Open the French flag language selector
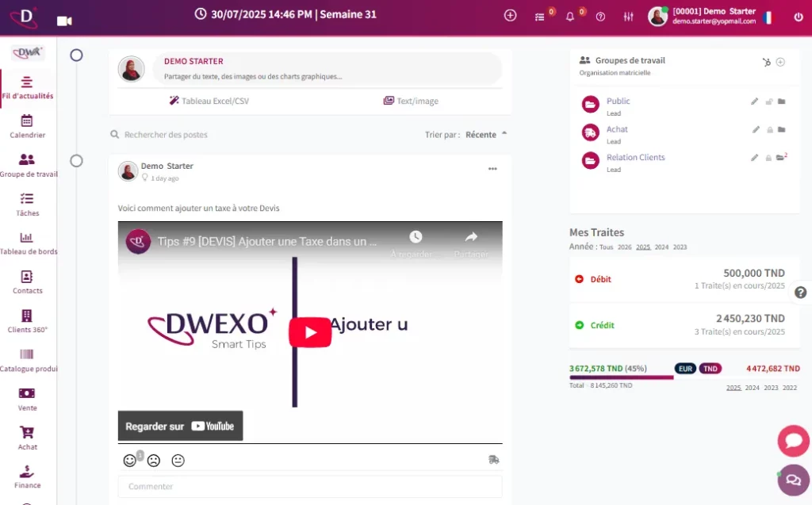 [x=768, y=17]
